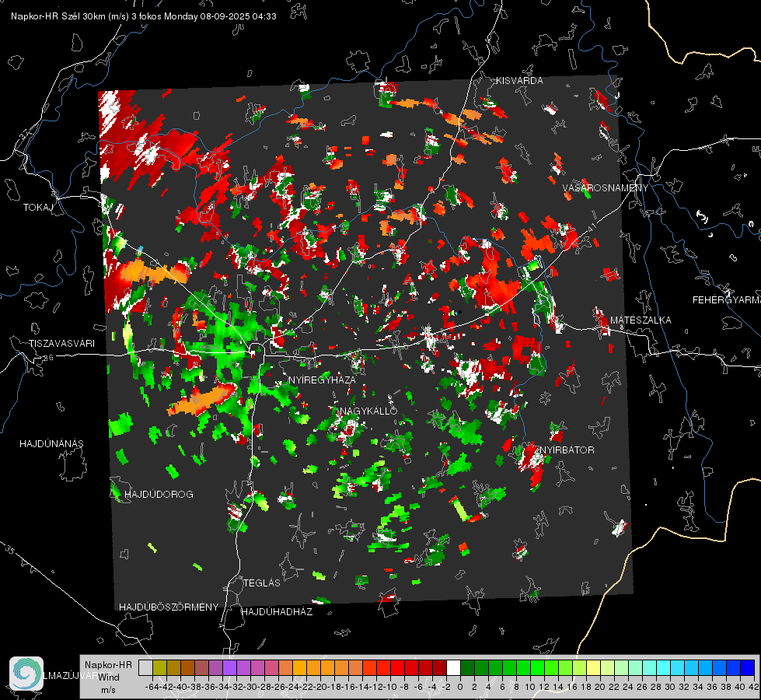Click the NYÍREGYHÁZA city label

(x=322, y=380)
